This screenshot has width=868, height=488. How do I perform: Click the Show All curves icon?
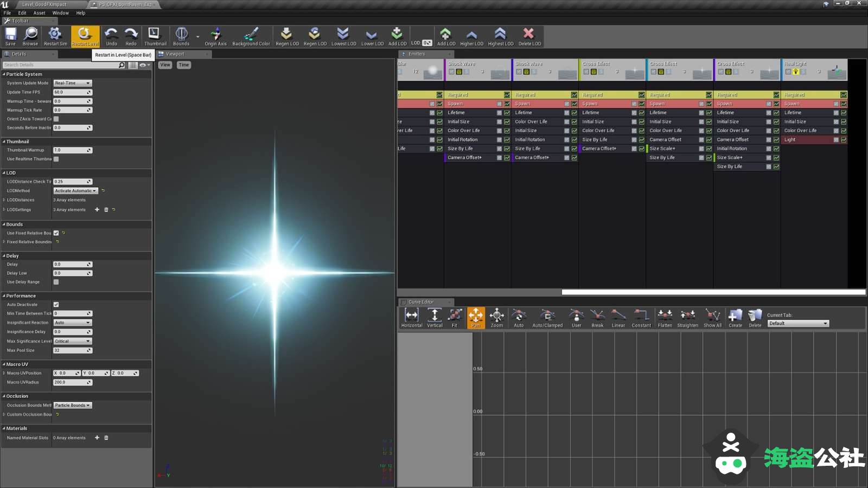coord(712,318)
